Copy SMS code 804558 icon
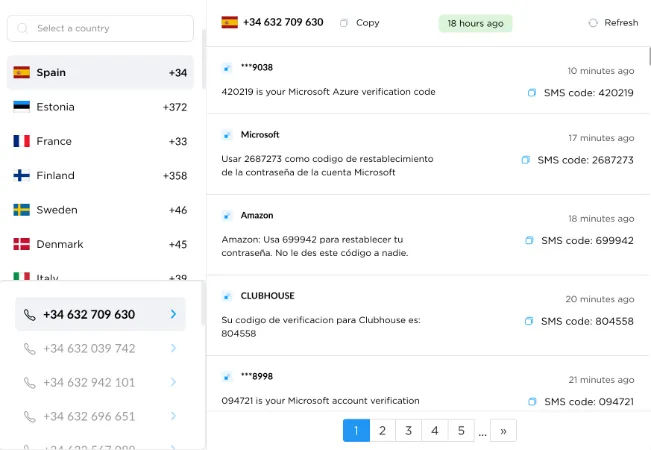 click(529, 321)
